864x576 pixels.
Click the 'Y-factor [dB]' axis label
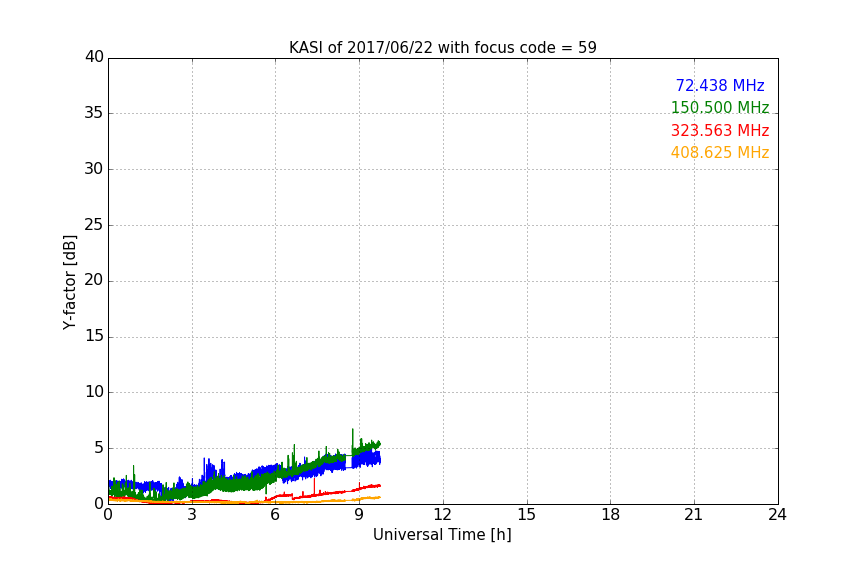pyautogui.click(x=69, y=282)
